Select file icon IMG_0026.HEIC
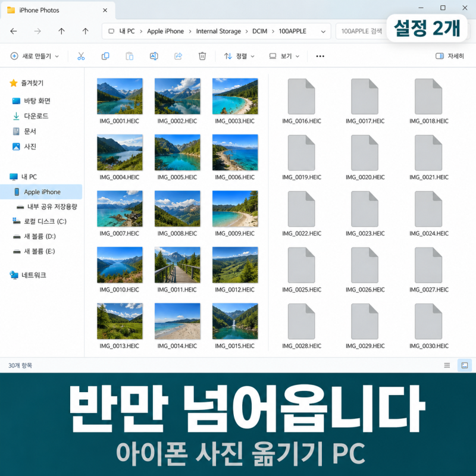This screenshot has width=476, height=476. [x=365, y=265]
